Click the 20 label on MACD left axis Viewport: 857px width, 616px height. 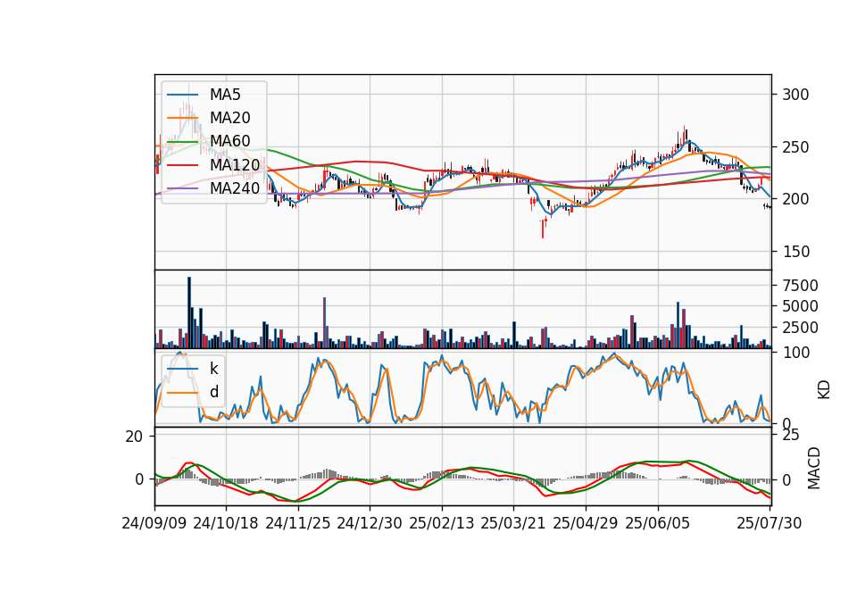[x=134, y=437]
